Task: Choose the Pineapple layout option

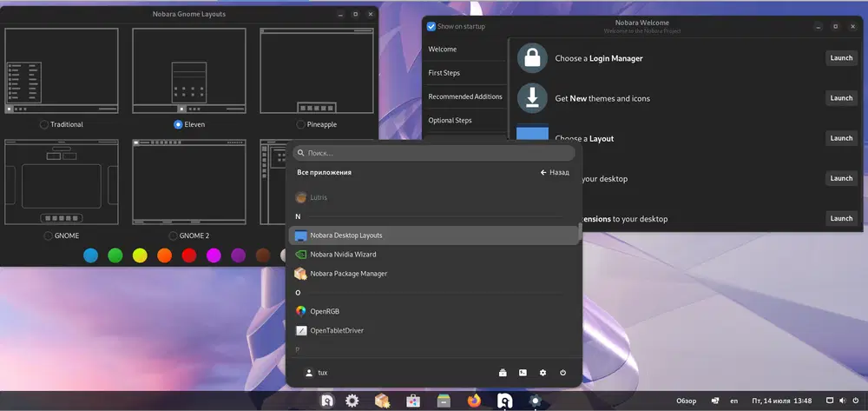Action: [x=300, y=124]
